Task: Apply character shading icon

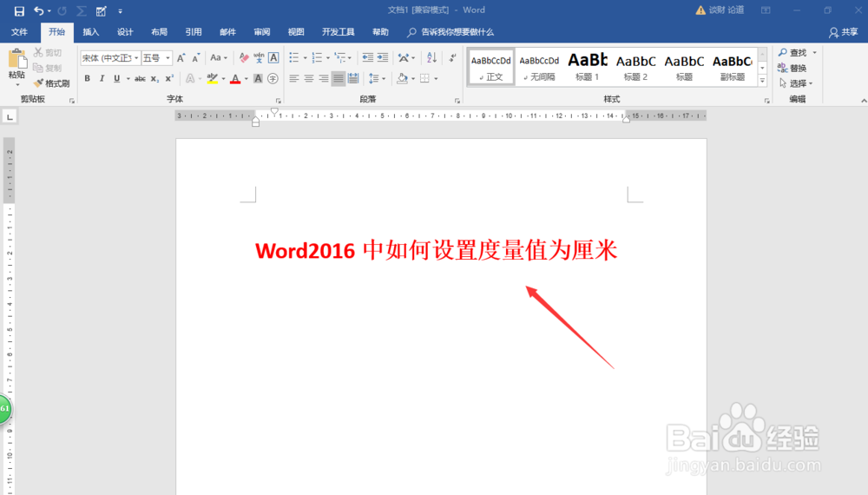Action: tap(258, 79)
